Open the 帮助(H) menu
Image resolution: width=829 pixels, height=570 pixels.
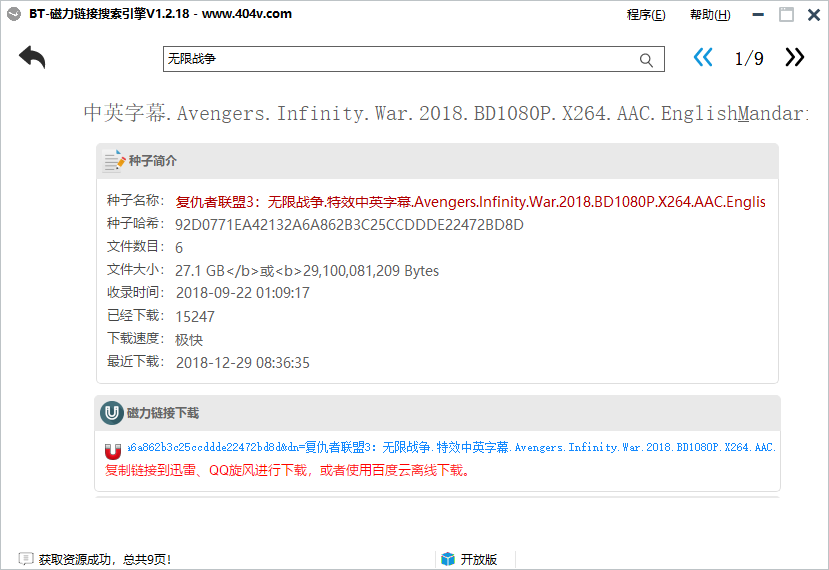point(709,15)
